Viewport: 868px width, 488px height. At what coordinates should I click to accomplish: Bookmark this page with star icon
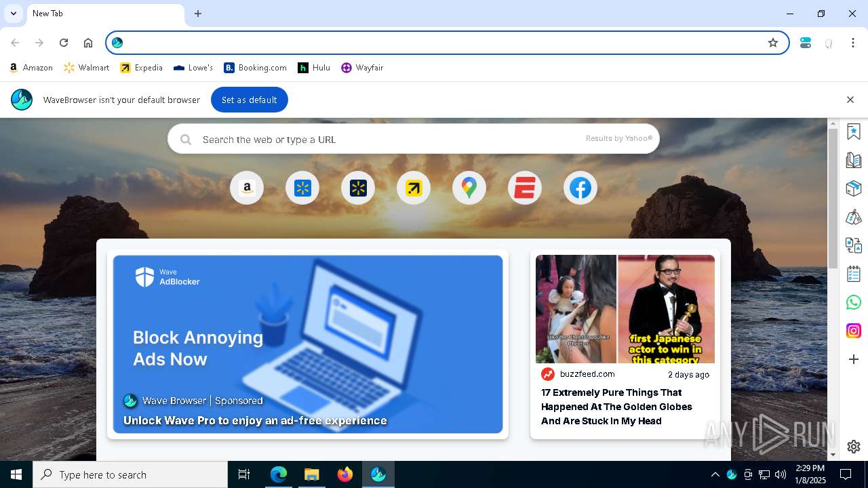pos(773,43)
